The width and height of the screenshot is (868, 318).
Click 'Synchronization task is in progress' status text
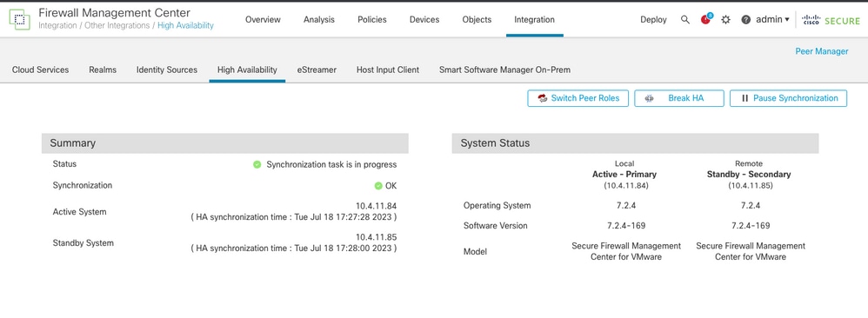click(x=331, y=164)
